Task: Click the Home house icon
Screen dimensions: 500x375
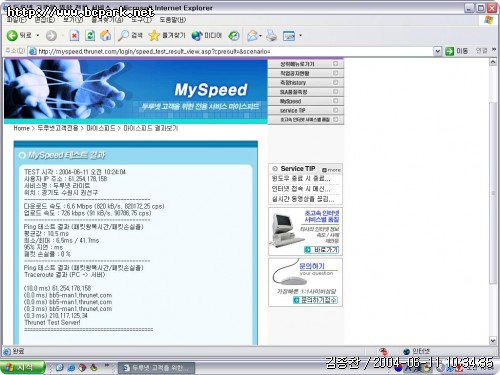Action: click(106, 35)
